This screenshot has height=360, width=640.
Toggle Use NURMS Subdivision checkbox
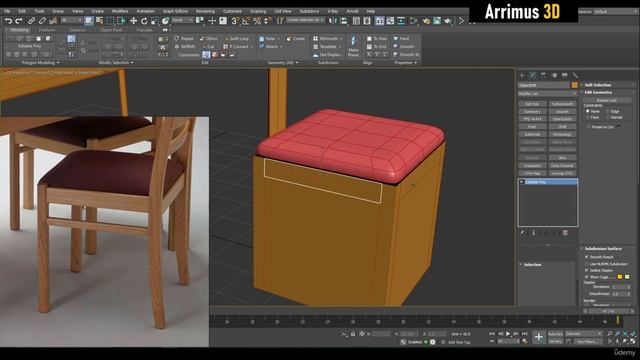click(x=587, y=264)
